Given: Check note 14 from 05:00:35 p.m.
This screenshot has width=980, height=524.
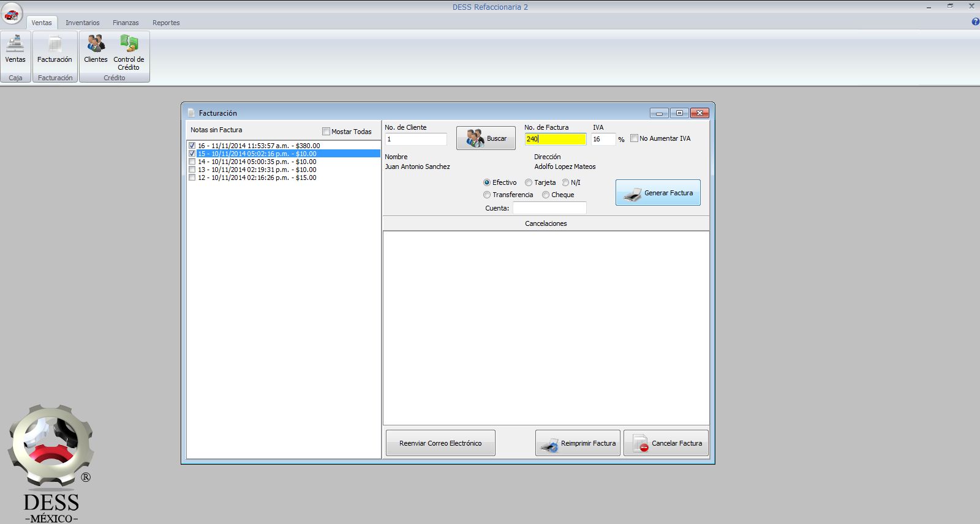Looking at the screenshot, I should coord(192,162).
